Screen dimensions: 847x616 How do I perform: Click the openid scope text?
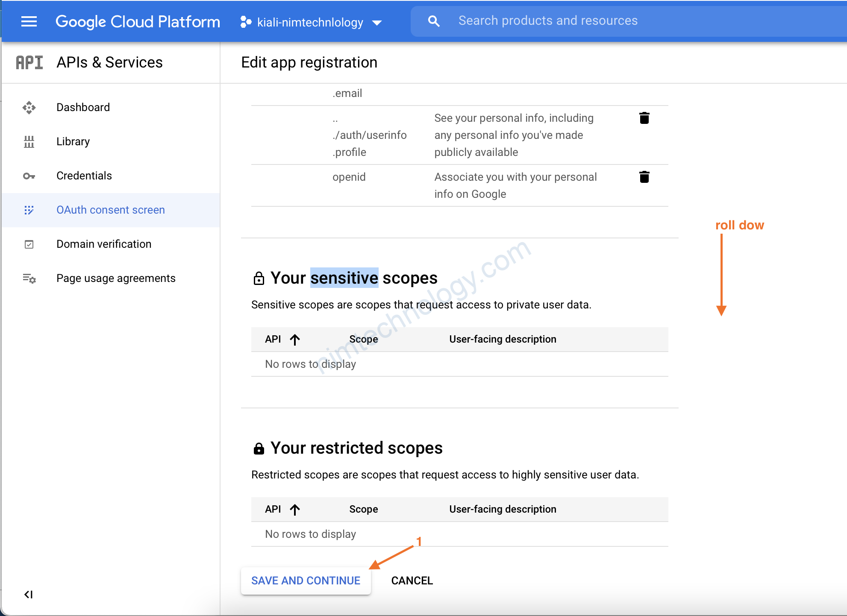point(349,177)
